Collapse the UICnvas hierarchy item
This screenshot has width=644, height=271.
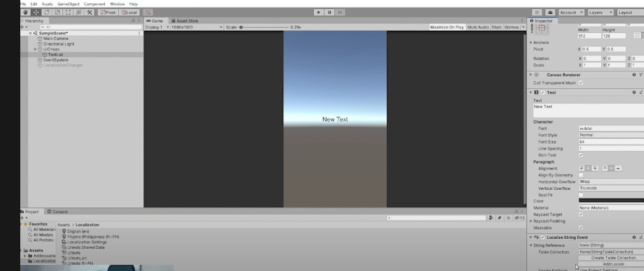[35, 50]
